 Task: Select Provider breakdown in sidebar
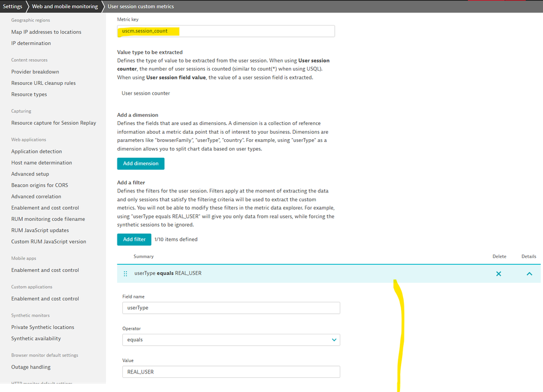click(x=35, y=72)
